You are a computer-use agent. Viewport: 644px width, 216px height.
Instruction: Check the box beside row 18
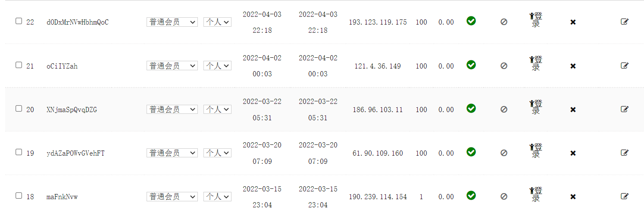pos(19,196)
